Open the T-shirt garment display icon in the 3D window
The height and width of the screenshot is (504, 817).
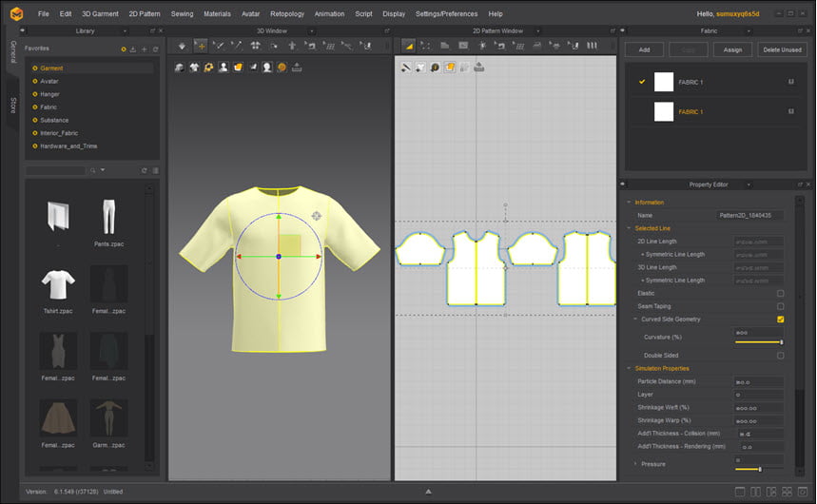click(194, 68)
